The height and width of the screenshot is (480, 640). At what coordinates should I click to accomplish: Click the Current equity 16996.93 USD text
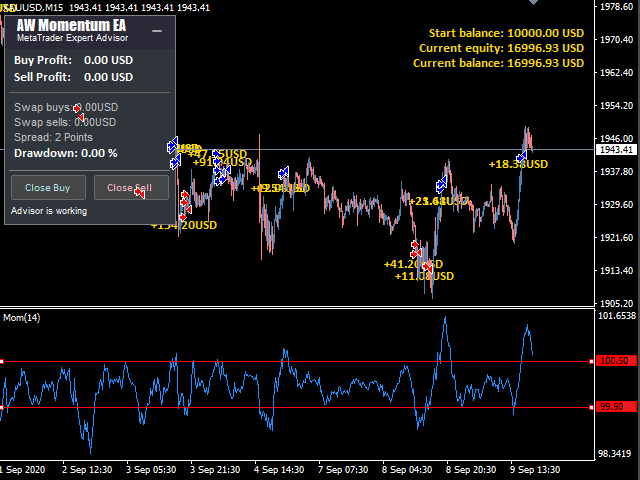502,48
